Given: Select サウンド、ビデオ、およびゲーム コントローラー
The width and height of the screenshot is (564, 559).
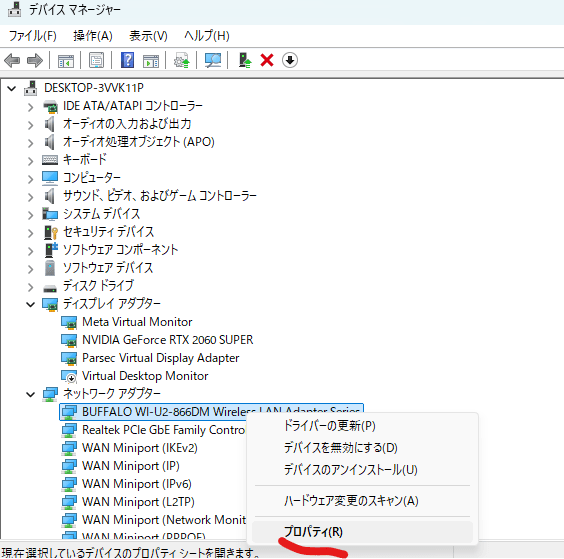Looking at the screenshot, I should (160, 196).
